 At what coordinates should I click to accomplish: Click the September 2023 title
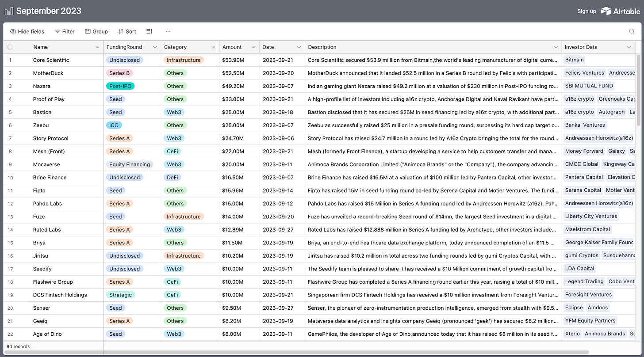tap(49, 11)
